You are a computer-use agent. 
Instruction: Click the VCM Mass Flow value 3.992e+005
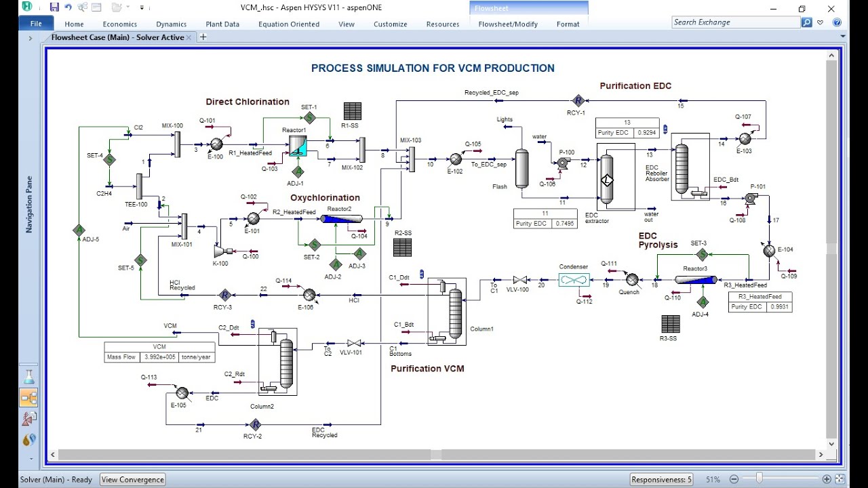click(x=159, y=357)
